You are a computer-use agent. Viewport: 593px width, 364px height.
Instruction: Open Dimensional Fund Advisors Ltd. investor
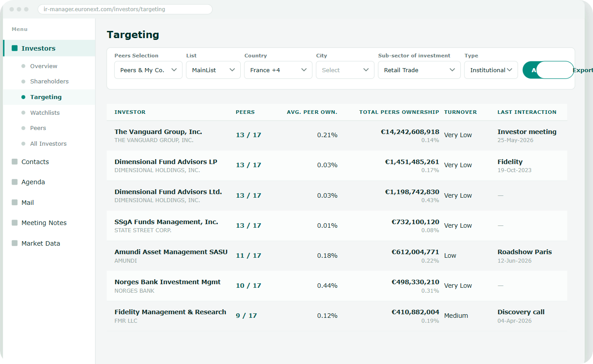168,192
